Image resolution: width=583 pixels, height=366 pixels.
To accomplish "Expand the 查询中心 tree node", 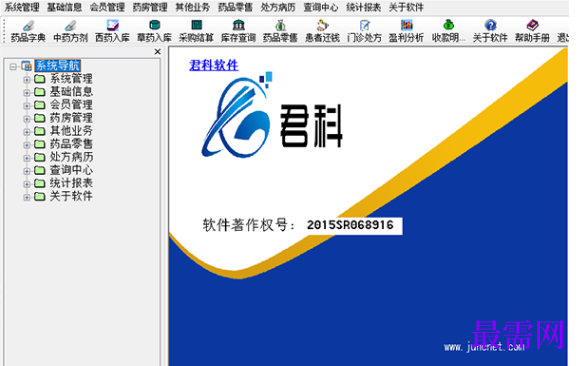I will click(27, 171).
